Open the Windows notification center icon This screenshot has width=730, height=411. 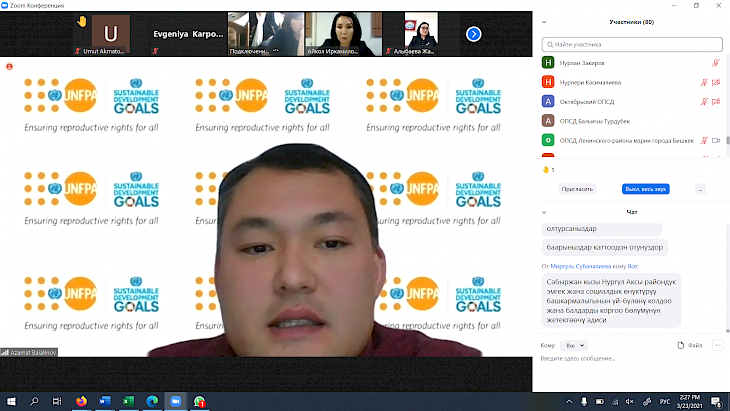[x=716, y=402]
